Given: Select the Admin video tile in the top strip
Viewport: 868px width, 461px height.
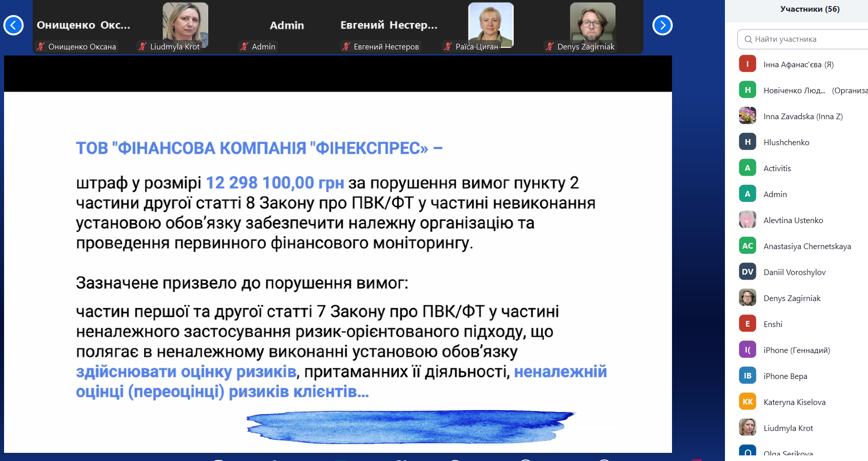Looking at the screenshot, I should click(287, 25).
